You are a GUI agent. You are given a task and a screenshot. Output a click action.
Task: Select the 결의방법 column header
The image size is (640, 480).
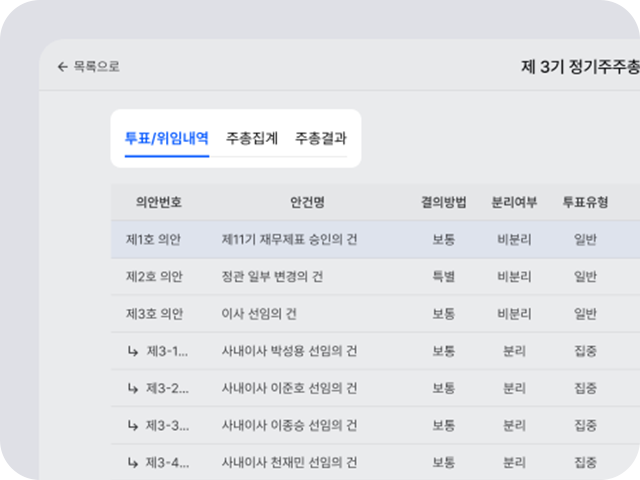pyautogui.click(x=444, y=202)
